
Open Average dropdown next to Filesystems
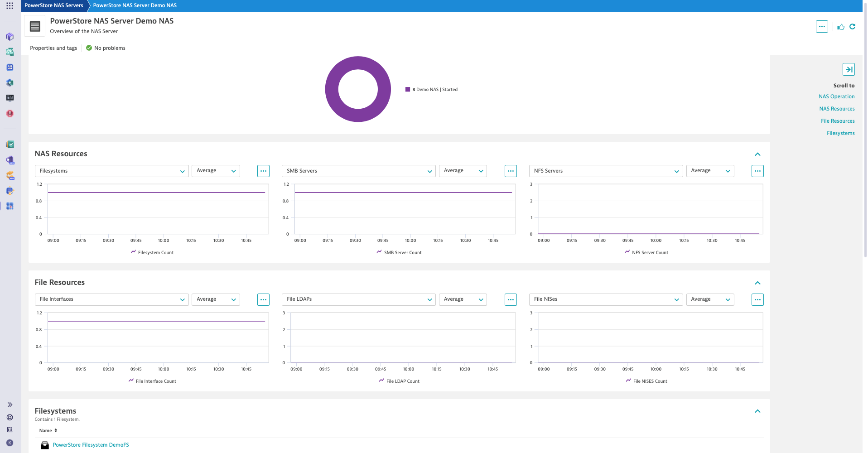(216, 171)
